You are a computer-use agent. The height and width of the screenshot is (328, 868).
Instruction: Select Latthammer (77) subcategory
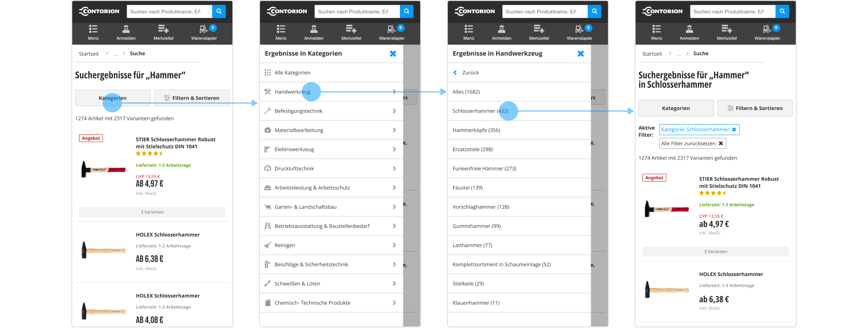pos(519,245)
